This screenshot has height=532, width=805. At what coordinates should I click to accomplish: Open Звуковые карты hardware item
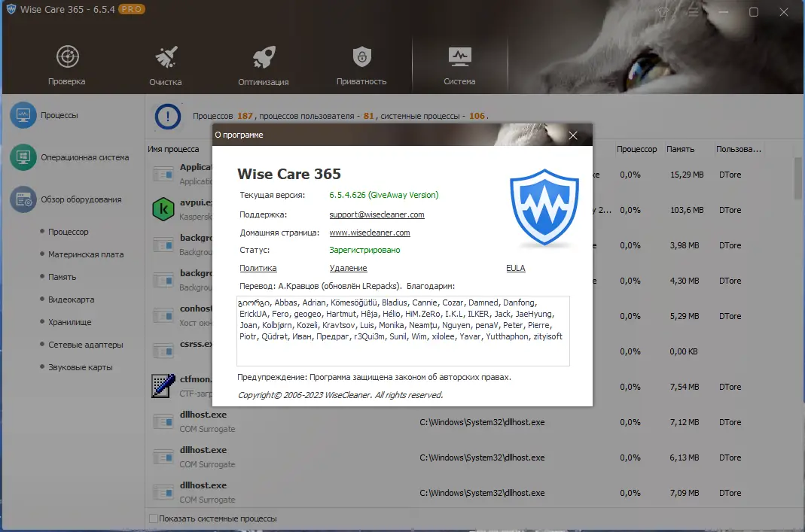(80, 367)
